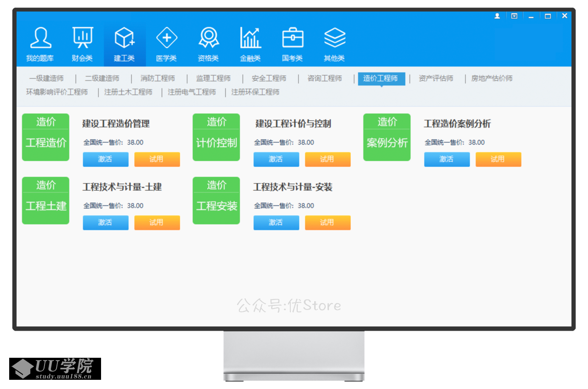Screen dimensions: 588x389
Task: Open 我的题库 section icon
Action: pos(40,38)
